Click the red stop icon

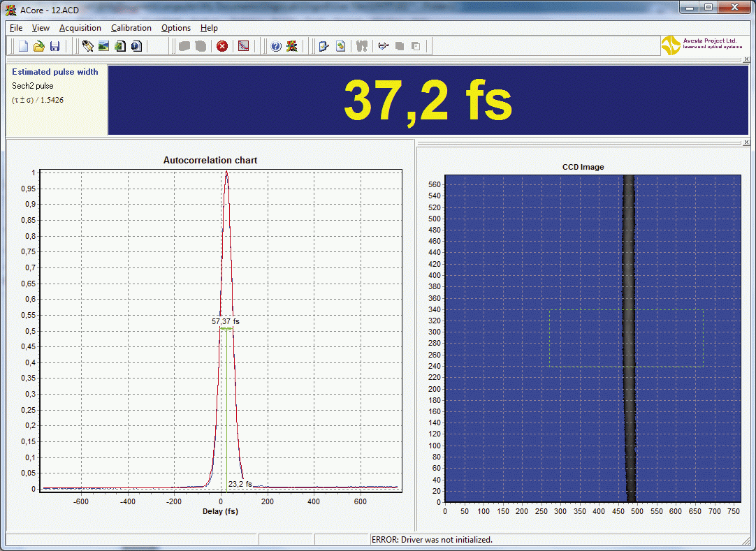click(x=222, y=46)
